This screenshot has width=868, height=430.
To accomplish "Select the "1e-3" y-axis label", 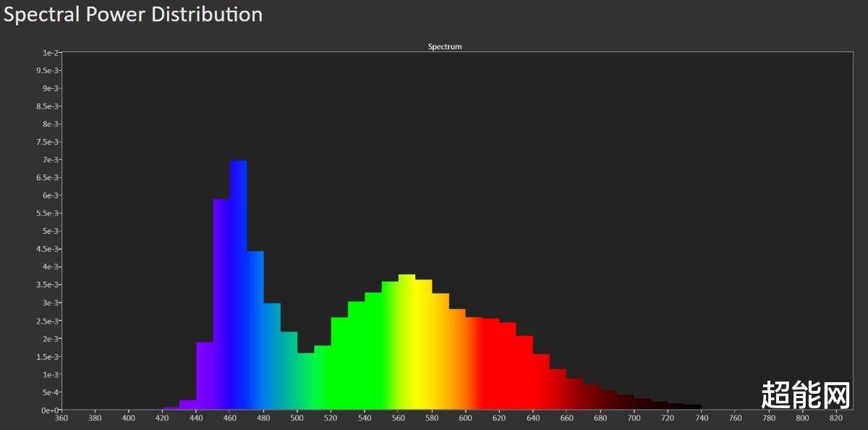I will [50, 374].
